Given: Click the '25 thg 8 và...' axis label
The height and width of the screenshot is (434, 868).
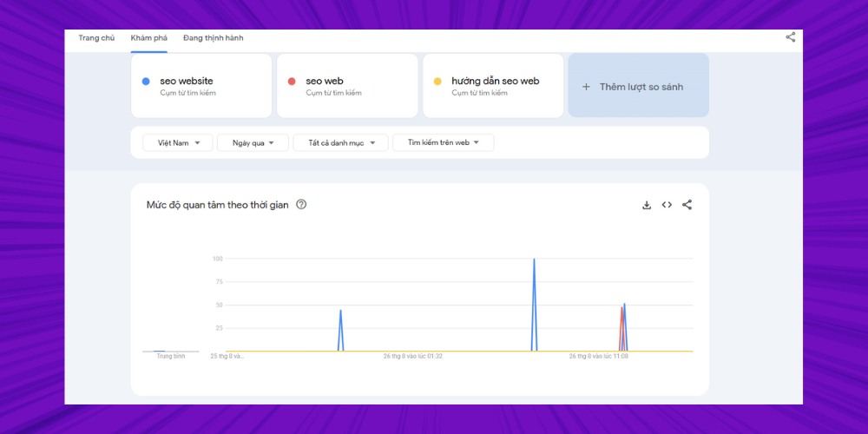Looking at the screenshot, I should pos(227,357).
